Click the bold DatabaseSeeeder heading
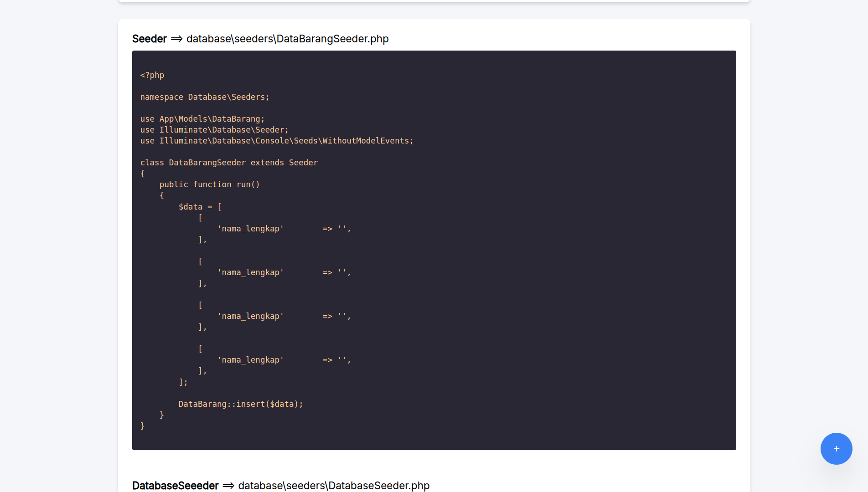 176,486
